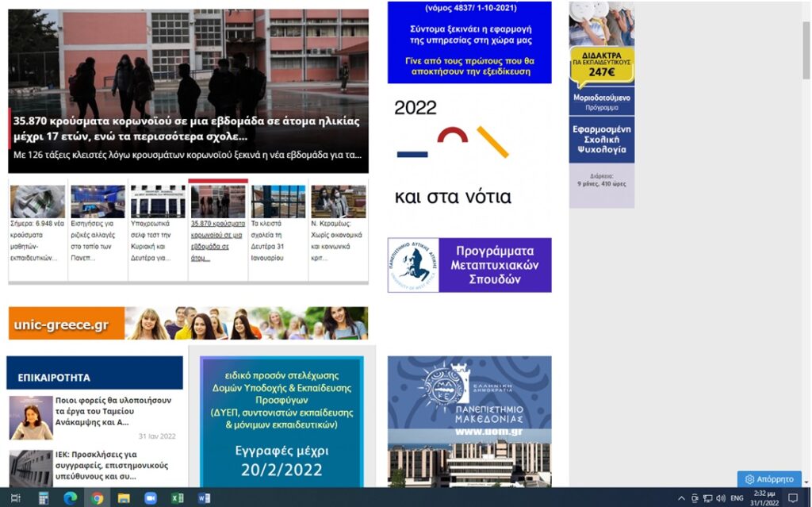The height and width of the screenshot is (507, 812).
Task: Open Microsoft Edge from the taskbar
Action: [70, 498]
